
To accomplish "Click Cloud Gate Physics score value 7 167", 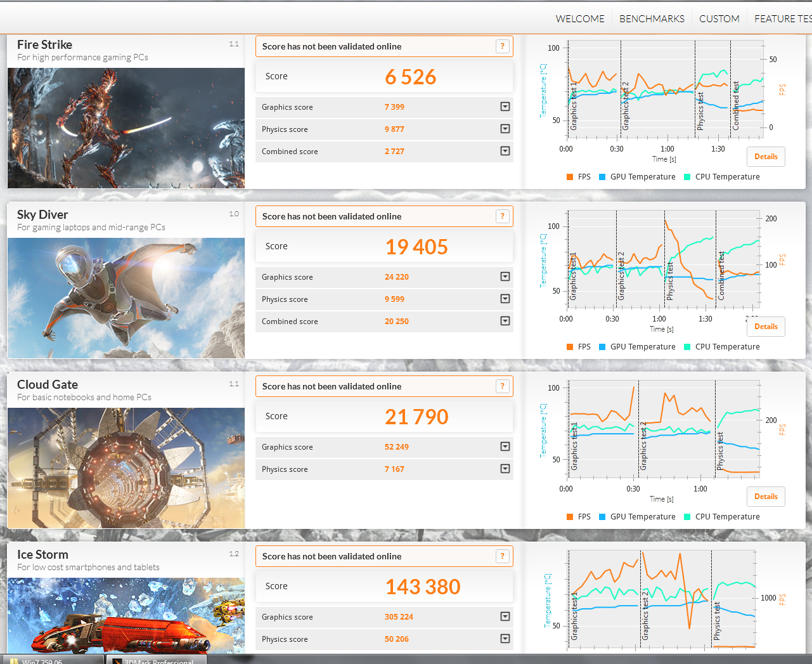I will [394, 469].
